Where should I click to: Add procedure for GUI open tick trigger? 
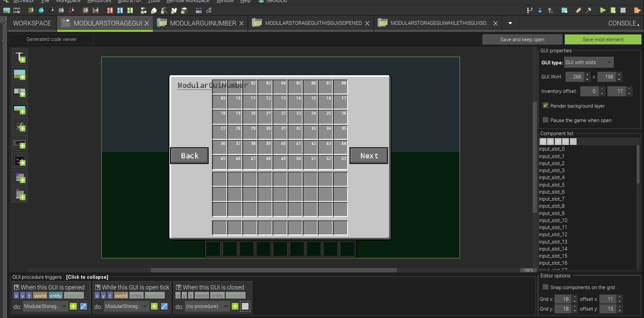coord(154,306)
